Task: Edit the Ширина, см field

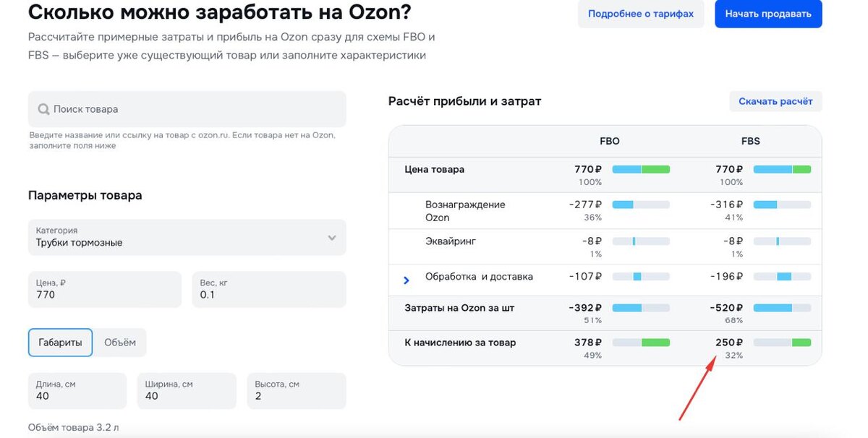Action: click(x=187, y=390)
